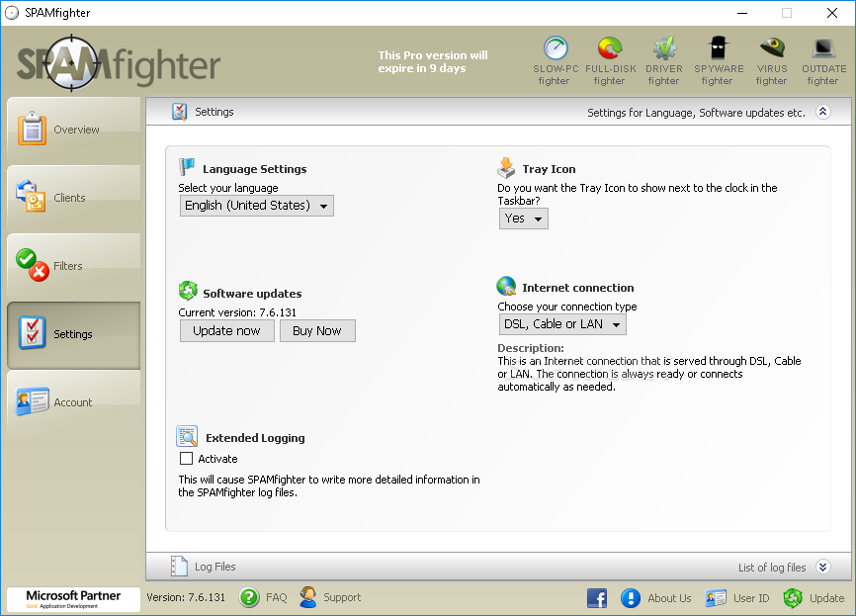Click the Settings header checklist icon

coord(180,112)
